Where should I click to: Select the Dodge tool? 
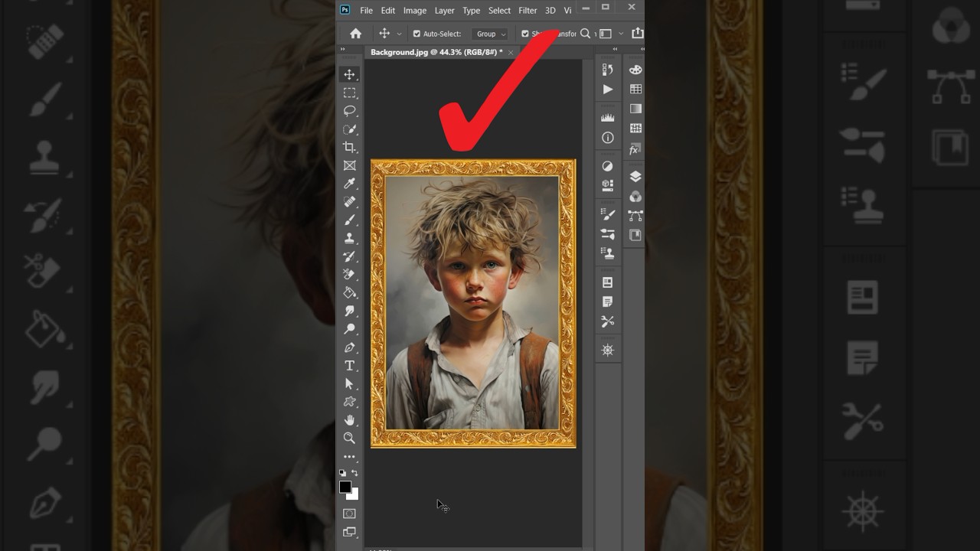pos(349,329)
